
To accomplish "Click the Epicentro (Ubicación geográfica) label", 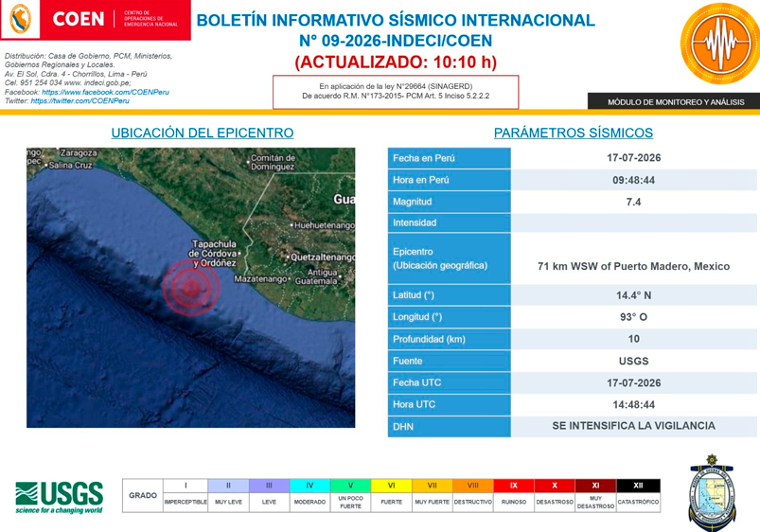I will point(440,258).
